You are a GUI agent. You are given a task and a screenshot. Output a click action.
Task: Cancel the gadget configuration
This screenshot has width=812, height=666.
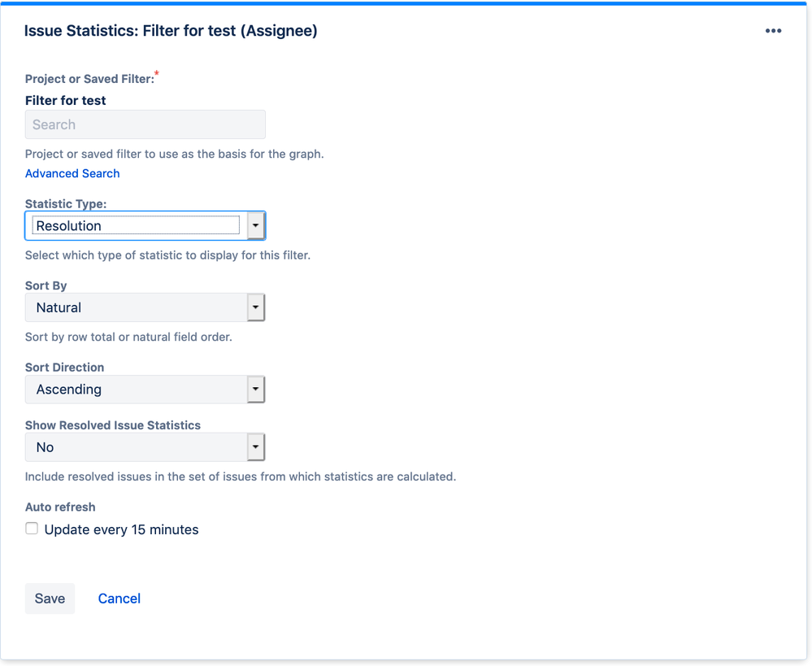119,599
